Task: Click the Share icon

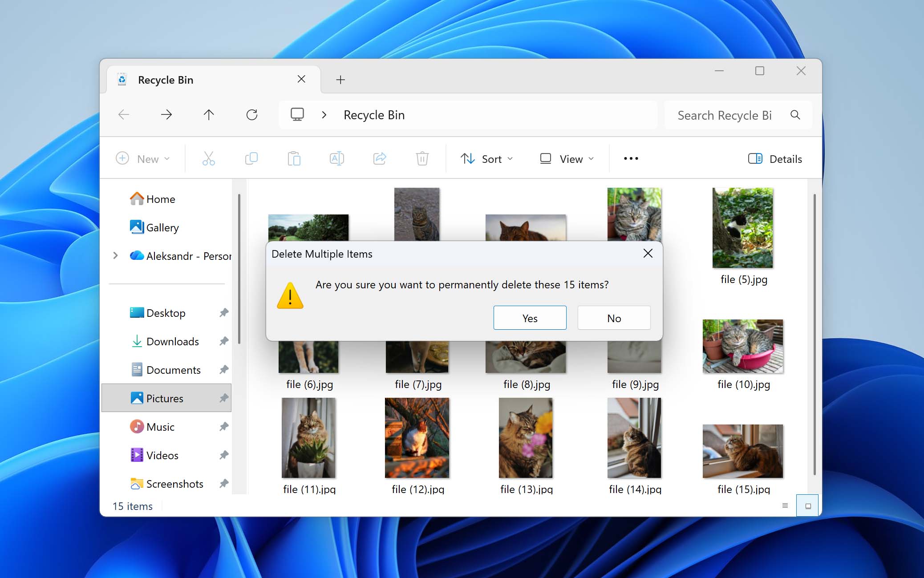Action: 379,158
